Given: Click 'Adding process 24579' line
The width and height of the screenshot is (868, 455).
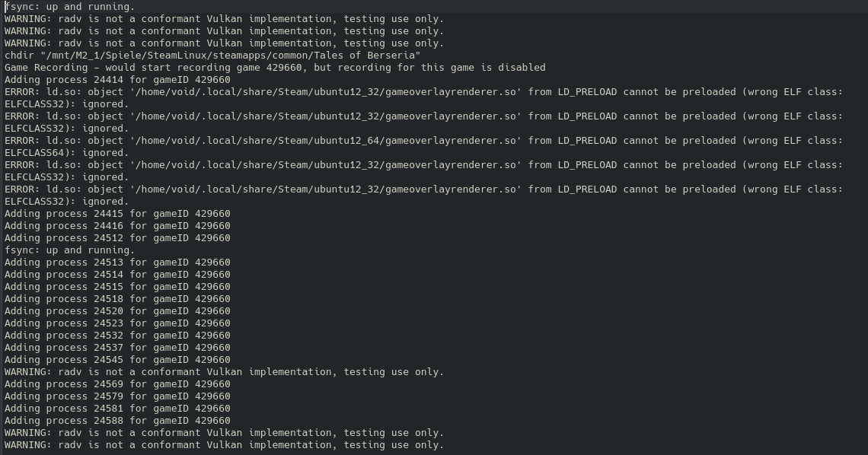Looking at the screenshot, I should (117, 396).
